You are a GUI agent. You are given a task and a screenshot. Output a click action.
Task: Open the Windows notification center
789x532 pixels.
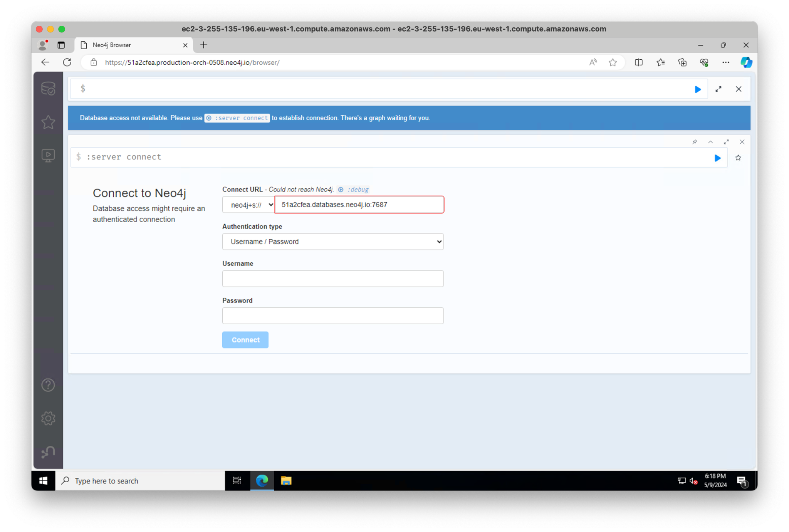pyautogui.click(x=742, y=481)
